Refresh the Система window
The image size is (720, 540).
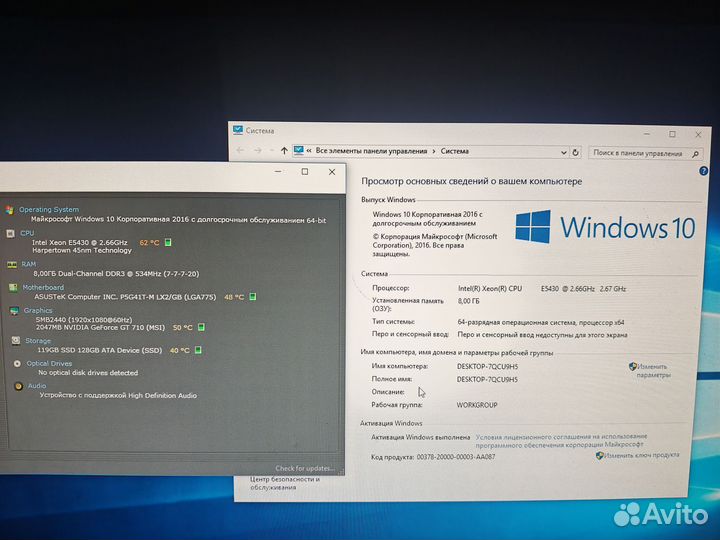coord(575,152)
